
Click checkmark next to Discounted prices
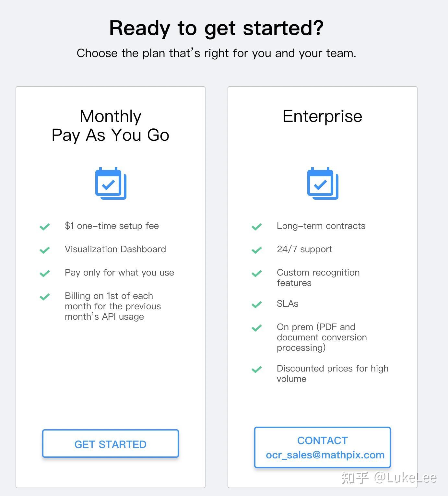(x=257, y=369)
